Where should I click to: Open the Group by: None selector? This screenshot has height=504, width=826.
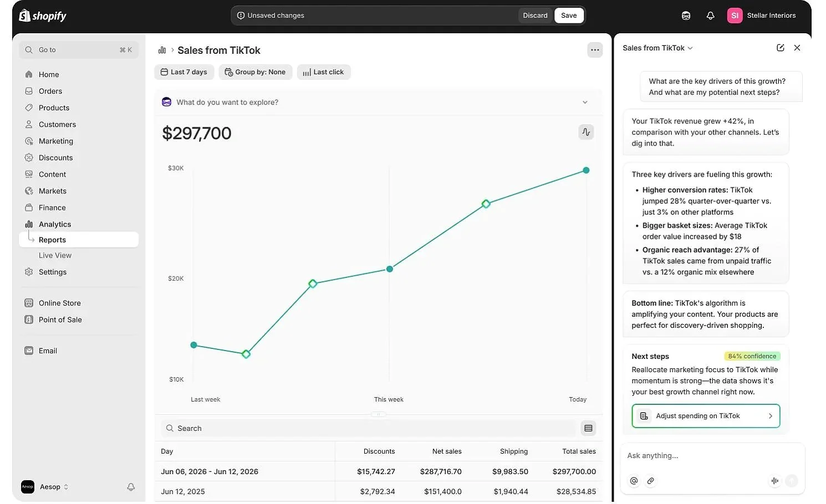[256, 72]
